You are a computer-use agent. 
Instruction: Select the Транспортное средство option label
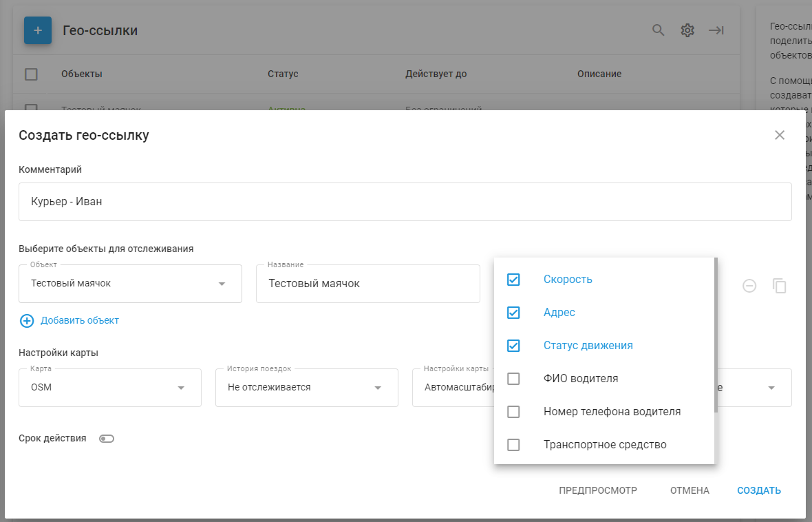tap(605, 446)
